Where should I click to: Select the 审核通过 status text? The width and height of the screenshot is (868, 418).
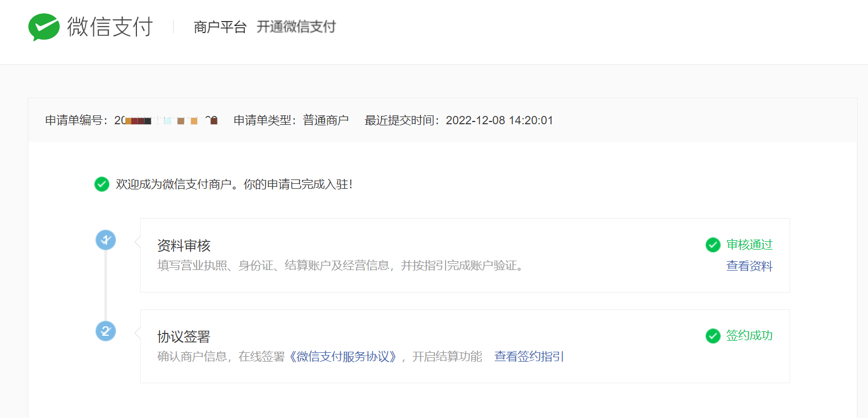(x=749, y=245)
